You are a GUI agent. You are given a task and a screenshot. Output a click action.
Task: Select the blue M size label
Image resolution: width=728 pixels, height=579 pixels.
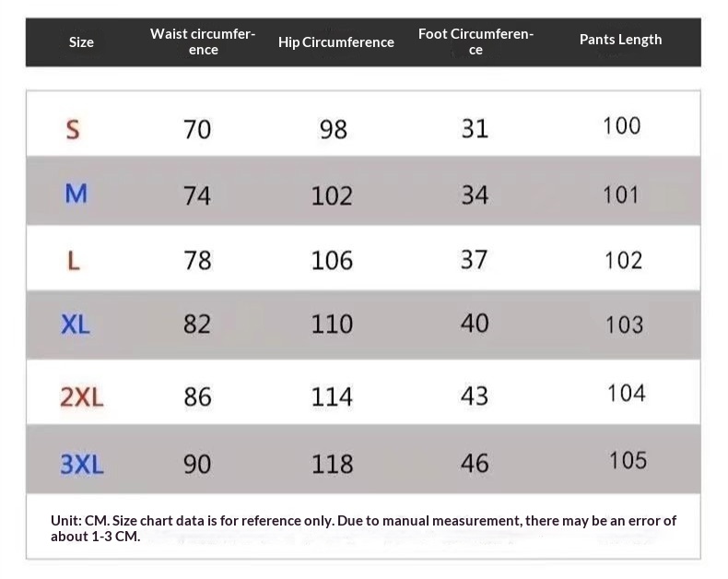[76, 195]
